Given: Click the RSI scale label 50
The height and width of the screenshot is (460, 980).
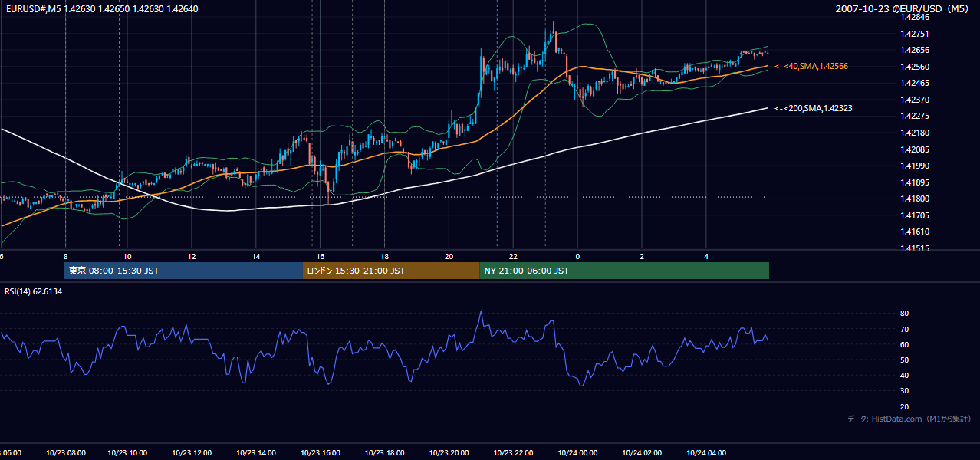Looking at the screenshot, I should pyautogui.click(x=905, y=360).
